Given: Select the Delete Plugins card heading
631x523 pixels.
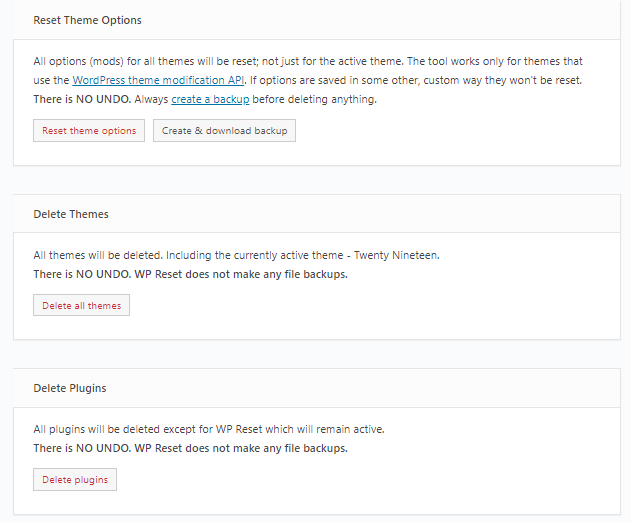Looking at the screenshot, I should pyautogui.click(x=70, y=388).
